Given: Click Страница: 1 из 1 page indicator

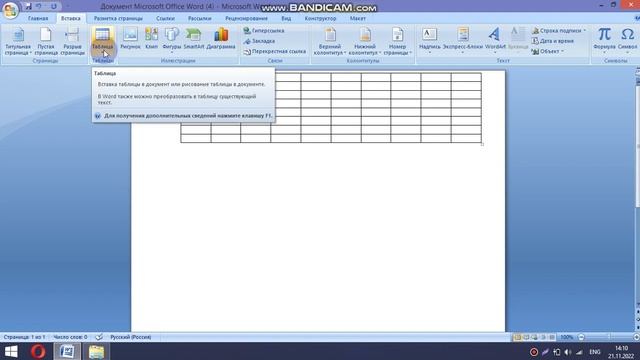Looking at the screenshot, I should click(x=24, y=337).
